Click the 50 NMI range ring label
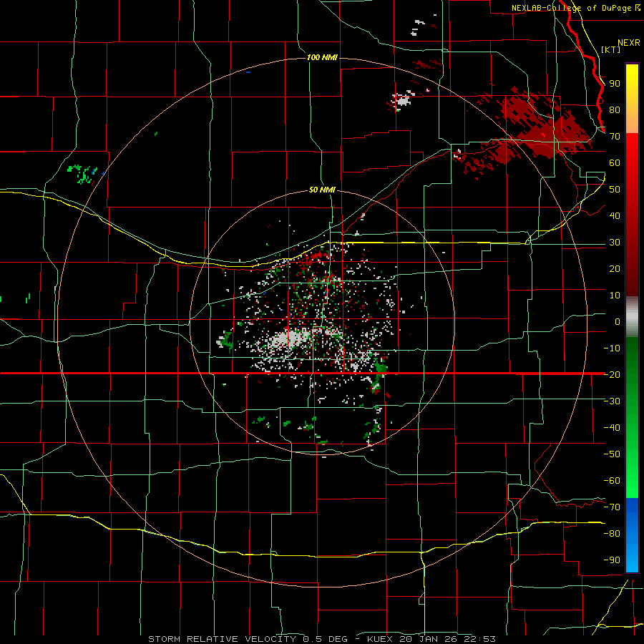This screenshot has height=644, width=644. click(x=322, y=190)
